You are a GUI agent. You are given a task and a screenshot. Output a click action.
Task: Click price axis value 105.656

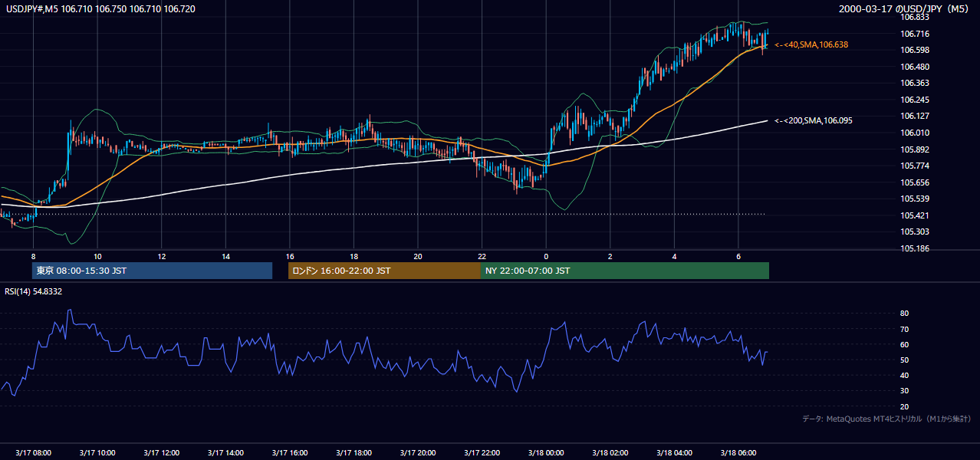point(915,182)
